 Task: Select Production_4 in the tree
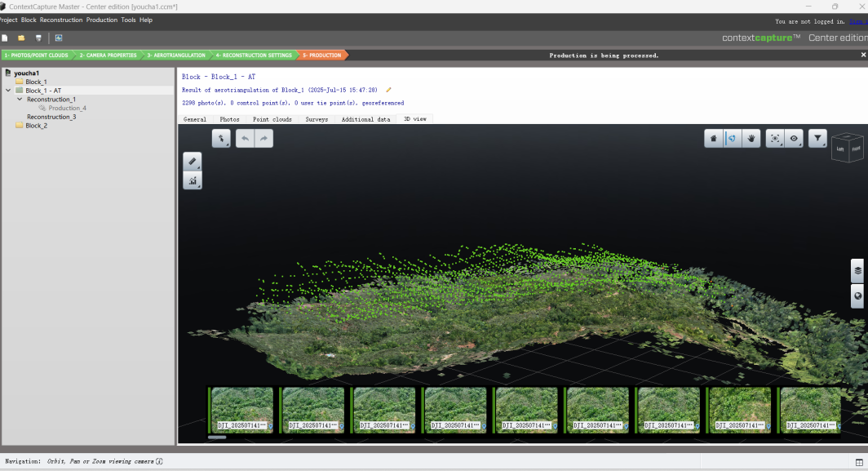pyautogui.click(x=67, y=108)
